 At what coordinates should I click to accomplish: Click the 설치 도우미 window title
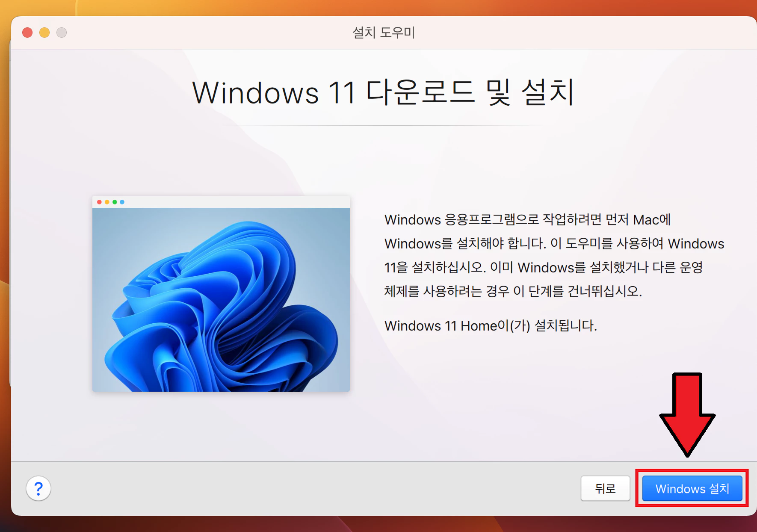tap(384, 33)
